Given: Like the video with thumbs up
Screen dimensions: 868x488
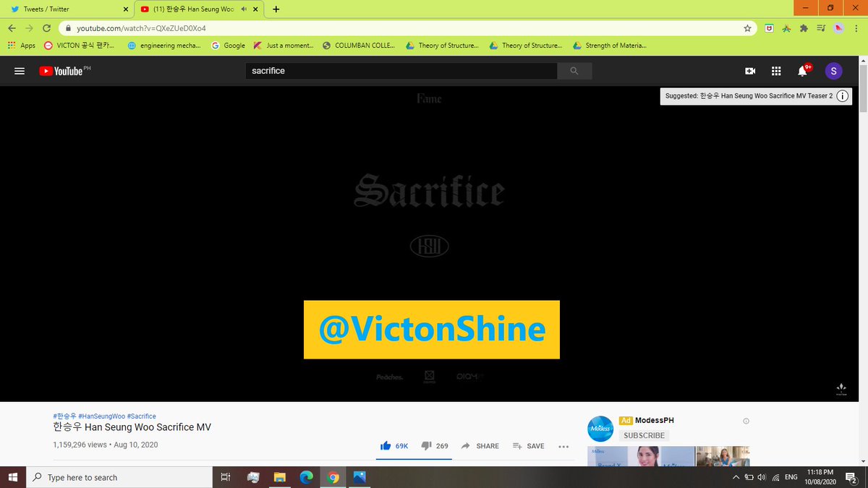Looking at the screenshot, I should click(394, 446).
